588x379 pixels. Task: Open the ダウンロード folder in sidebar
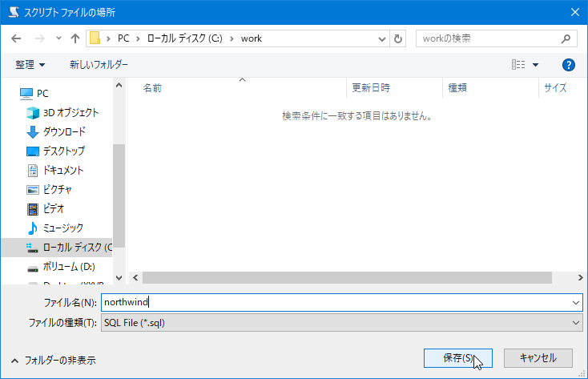point(64,131)
